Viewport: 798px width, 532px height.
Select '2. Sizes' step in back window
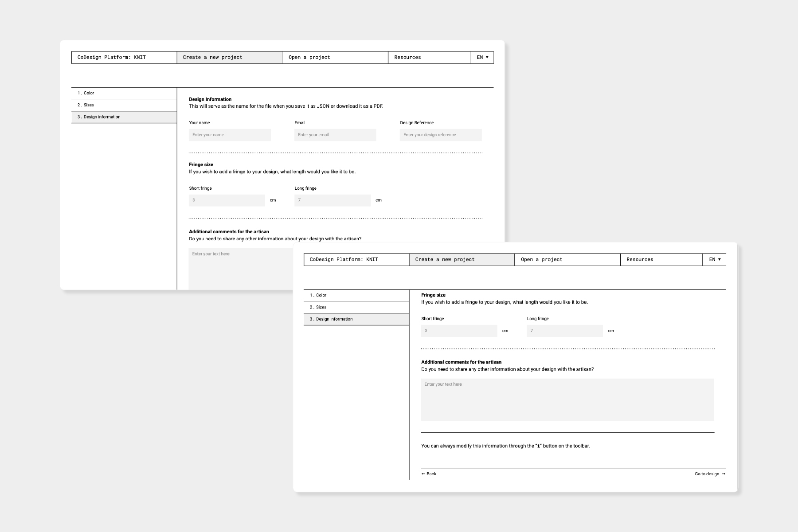coord(124,105)
